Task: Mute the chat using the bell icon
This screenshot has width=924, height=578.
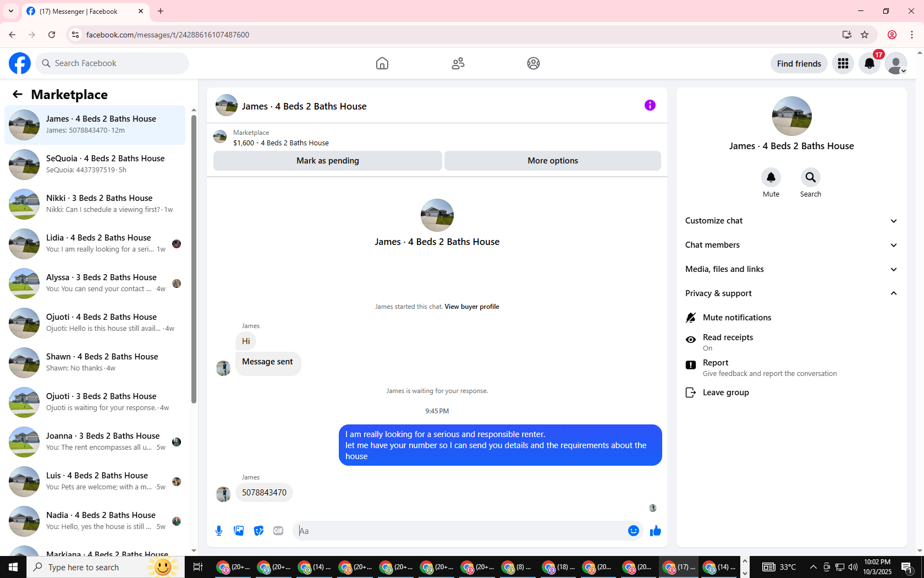Action: (x=771, y=177)
